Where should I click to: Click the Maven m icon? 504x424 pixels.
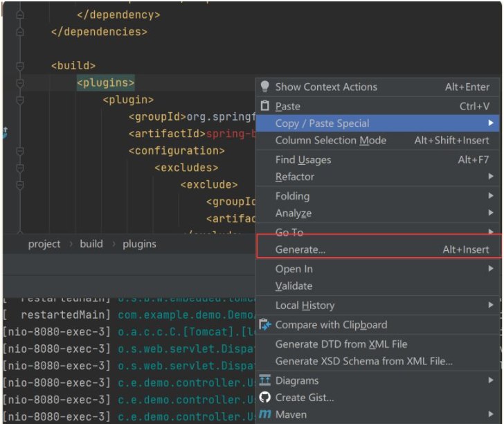[x=265, y=414]
